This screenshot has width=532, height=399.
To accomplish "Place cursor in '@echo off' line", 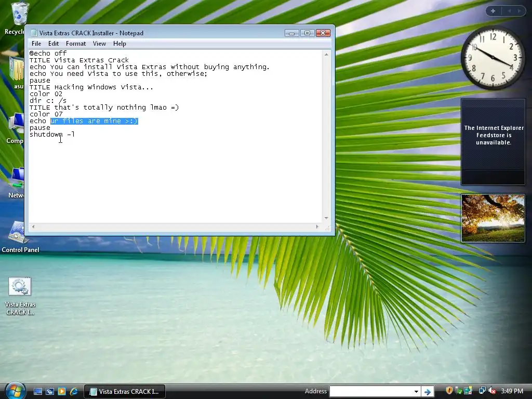I will 48,54.
